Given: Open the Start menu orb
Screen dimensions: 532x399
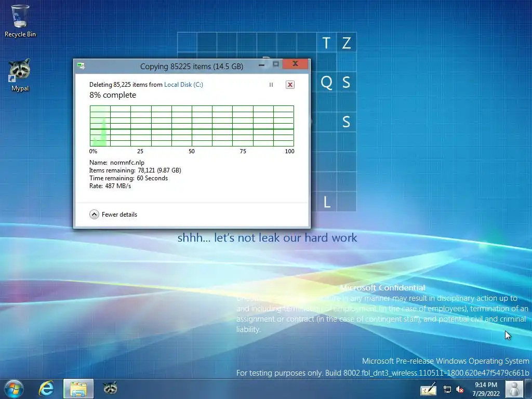Looking at the screenshot, I should point(14,389).
